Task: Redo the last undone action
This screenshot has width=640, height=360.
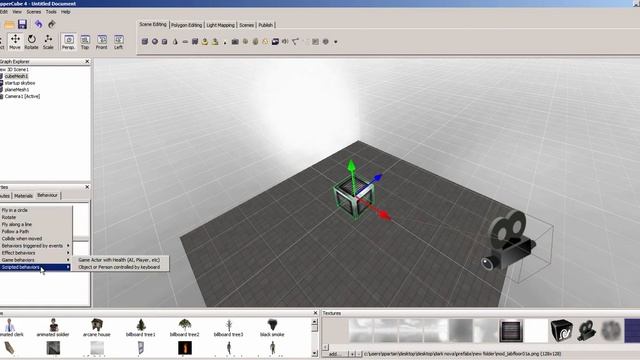Action: [51, 24]
